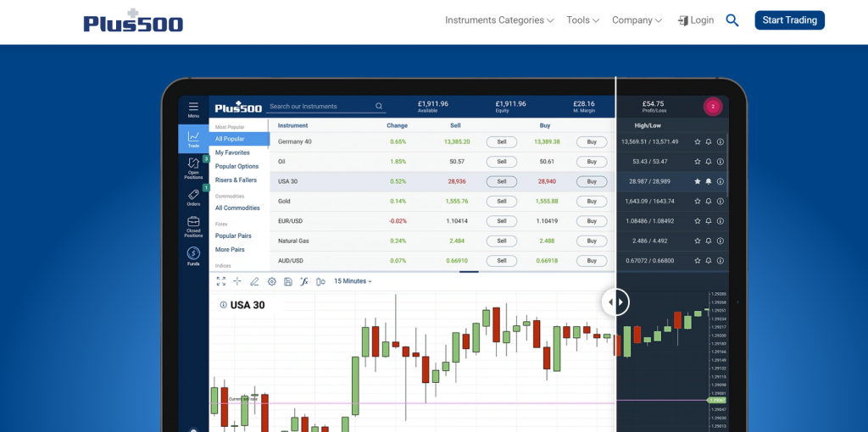Viewport: 868px width, 432px height.
Task: Click the Change column header
Action: 397,125
